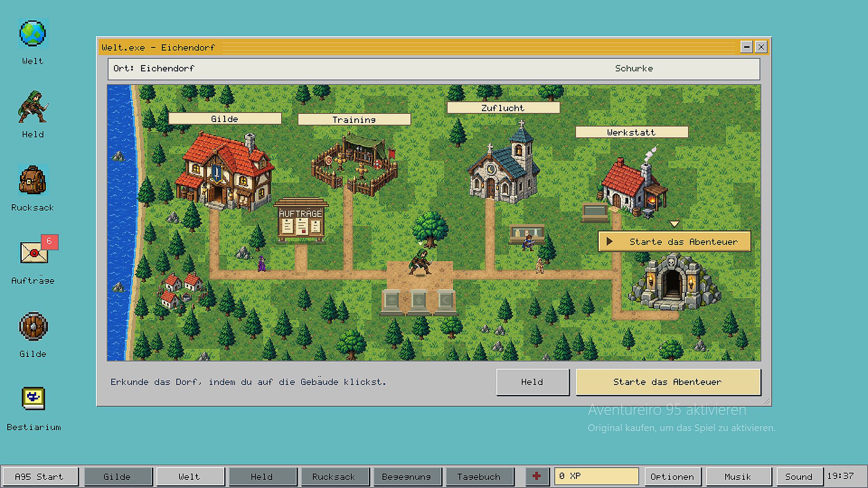The image size is (868, 488).
Task: Click the Aufträge notice board on map
Action: point(301,221)
